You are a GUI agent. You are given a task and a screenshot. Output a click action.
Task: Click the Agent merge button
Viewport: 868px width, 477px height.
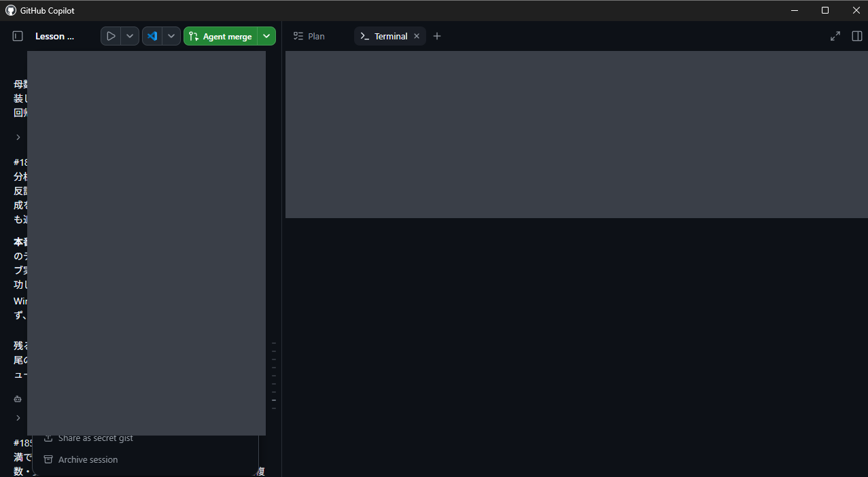pos(220,36)
